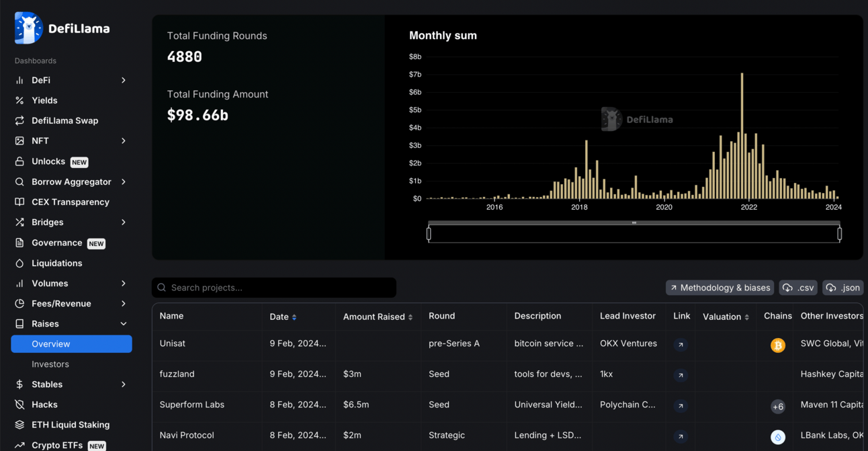Click the Unlocks padlock icon
The image size is (868, 451).
coord(19,162)
